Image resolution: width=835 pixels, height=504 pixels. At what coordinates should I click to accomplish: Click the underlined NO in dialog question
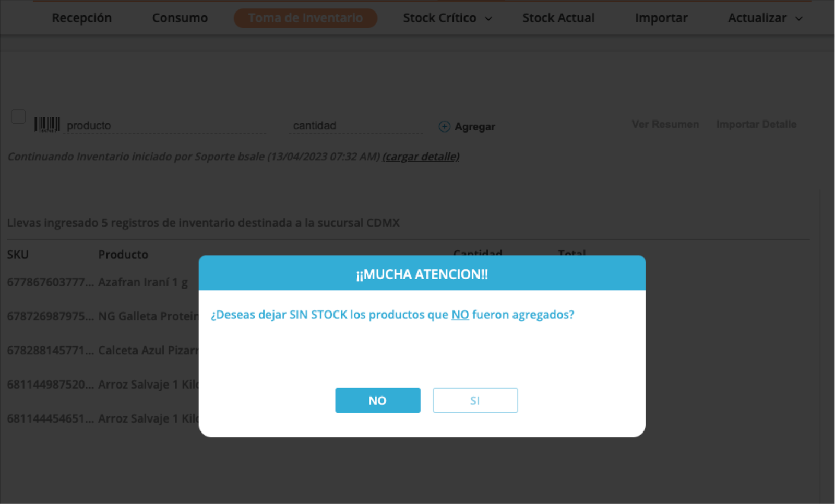point(460,315)
